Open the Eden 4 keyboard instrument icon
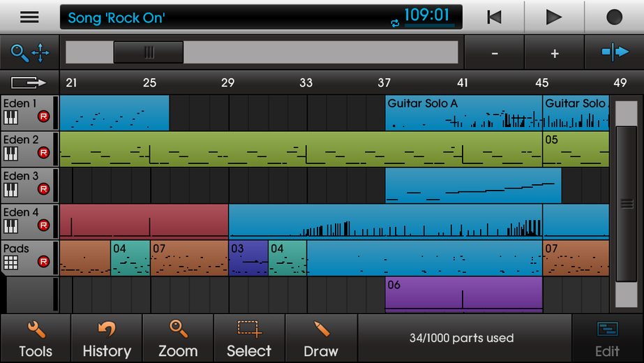The image size is (644, 363). (x=11, y=226)
